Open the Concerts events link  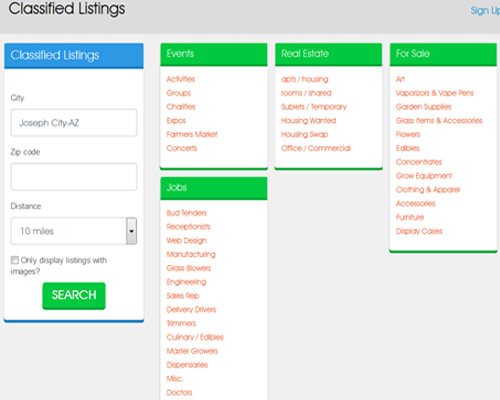pyautogui.click(x=182, y=148)
